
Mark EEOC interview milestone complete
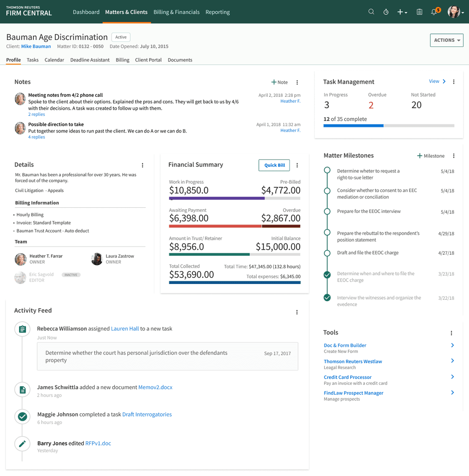tap(327, 212)
